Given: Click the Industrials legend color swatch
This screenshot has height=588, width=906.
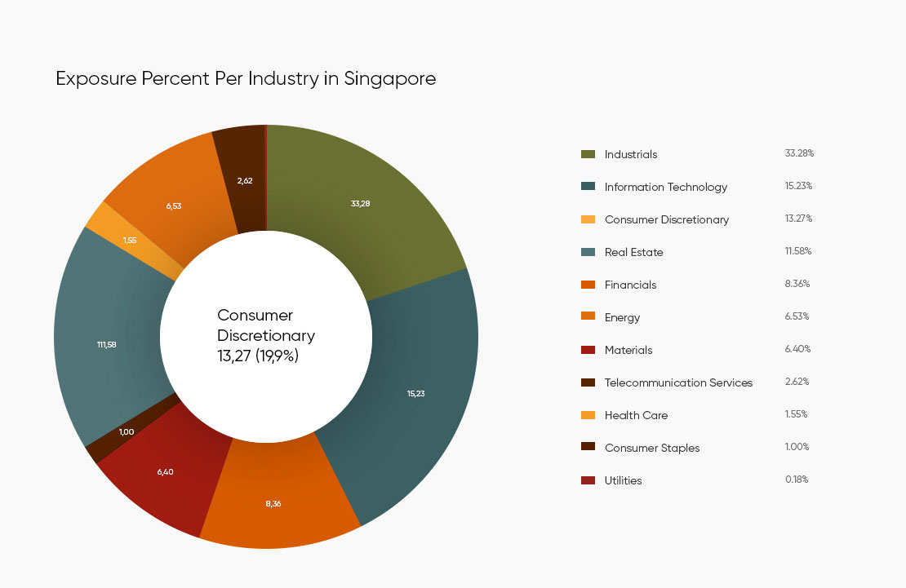Looking at the screenshot, I should coord(588,154).
